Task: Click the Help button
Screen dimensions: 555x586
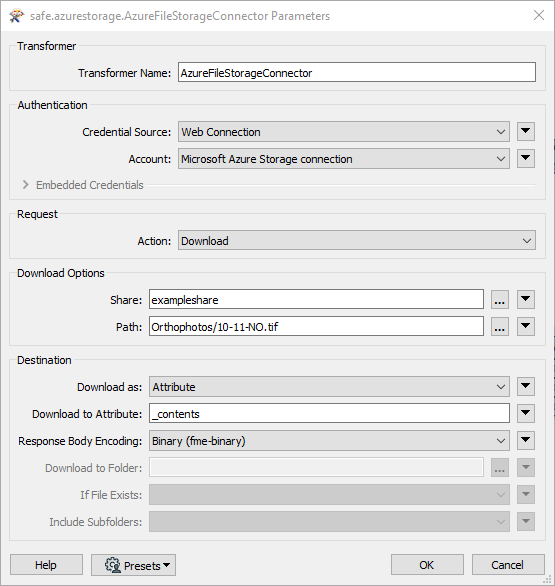Action: coord(46,565)
